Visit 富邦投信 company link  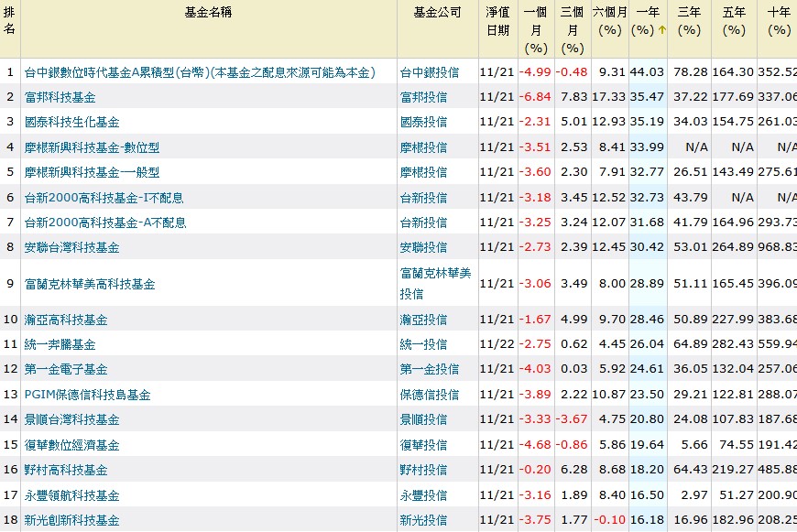(x=423, y=97)
